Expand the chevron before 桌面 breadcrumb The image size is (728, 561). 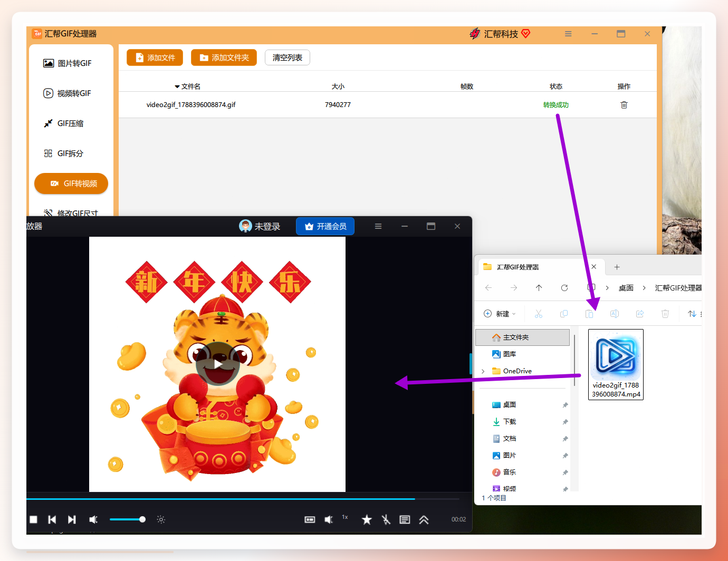point(607,288)
